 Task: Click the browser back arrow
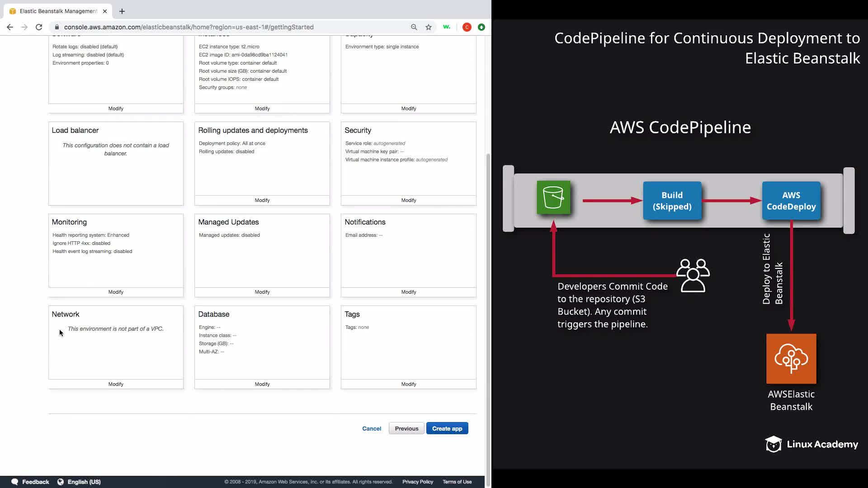(x=10, y=27)
